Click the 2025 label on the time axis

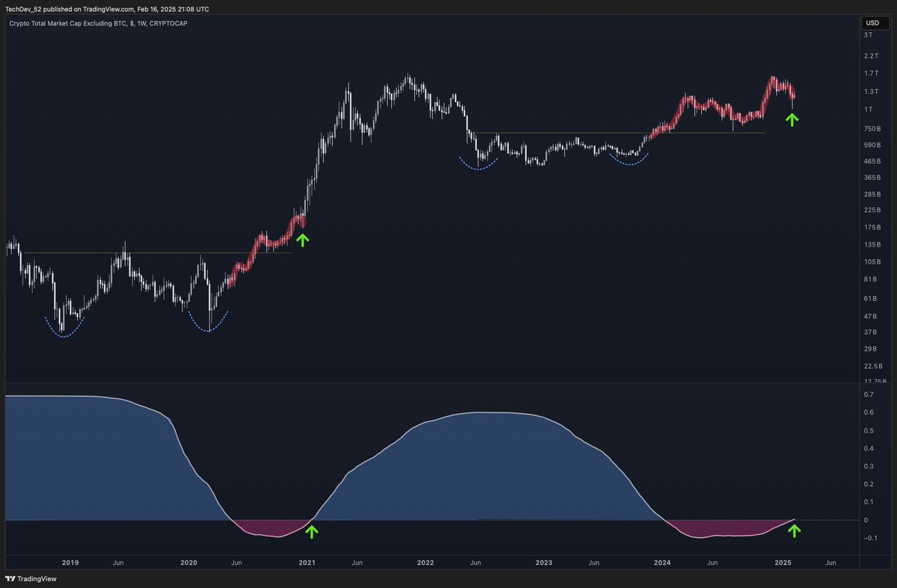pyautogui.click(x=783, y=562)
